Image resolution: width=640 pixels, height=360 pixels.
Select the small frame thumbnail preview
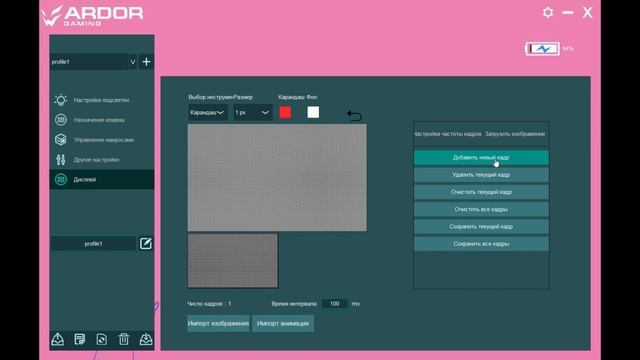233,261
